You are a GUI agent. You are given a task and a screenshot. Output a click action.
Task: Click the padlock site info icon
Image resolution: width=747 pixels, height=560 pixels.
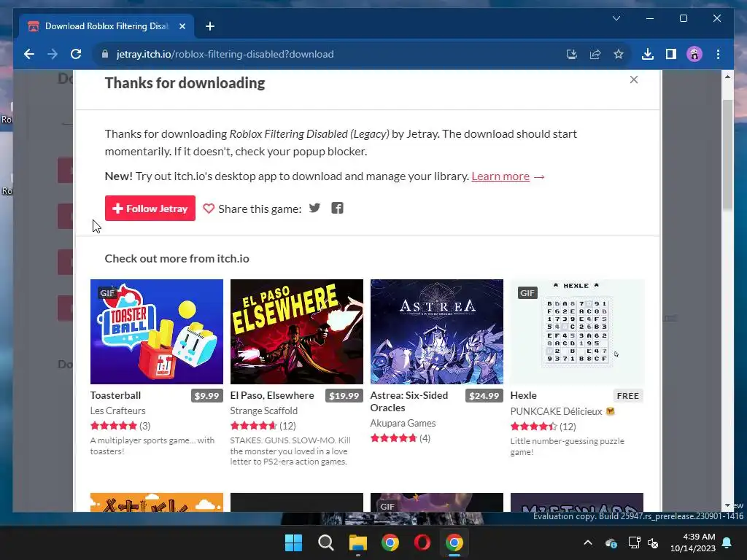(105, 54)
